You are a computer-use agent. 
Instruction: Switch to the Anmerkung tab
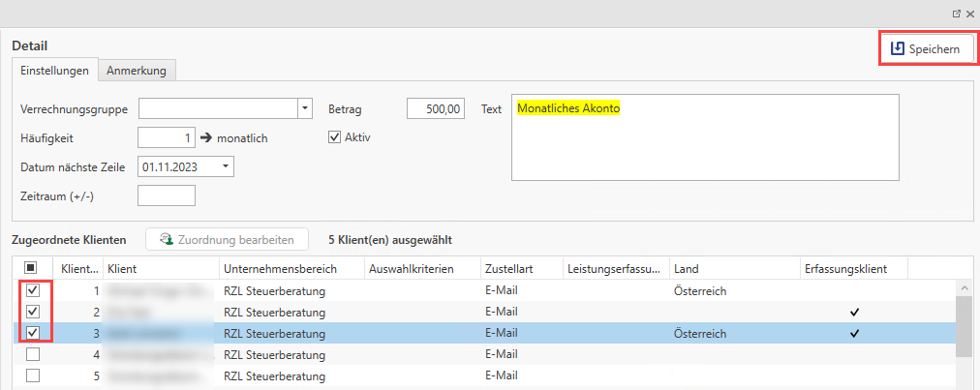click(137, 71)
